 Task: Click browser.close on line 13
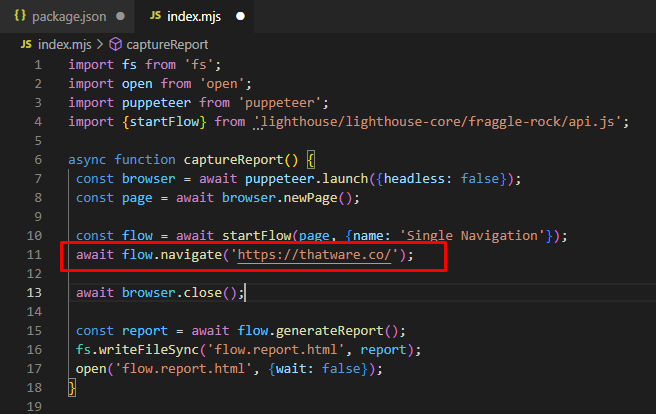click(172, 293)
